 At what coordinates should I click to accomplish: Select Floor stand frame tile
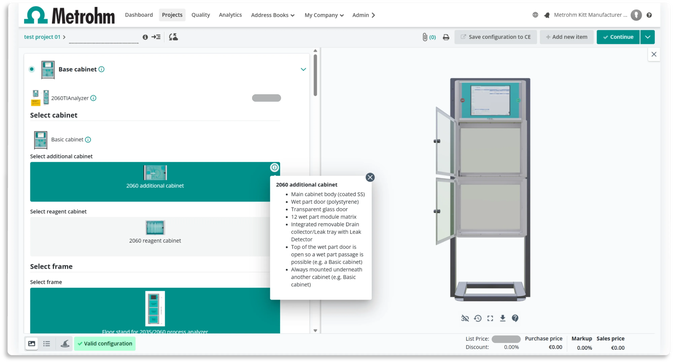155,311
